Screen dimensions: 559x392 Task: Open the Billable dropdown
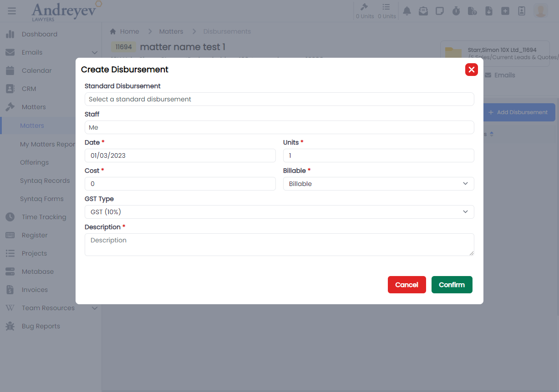coord(378,184)
